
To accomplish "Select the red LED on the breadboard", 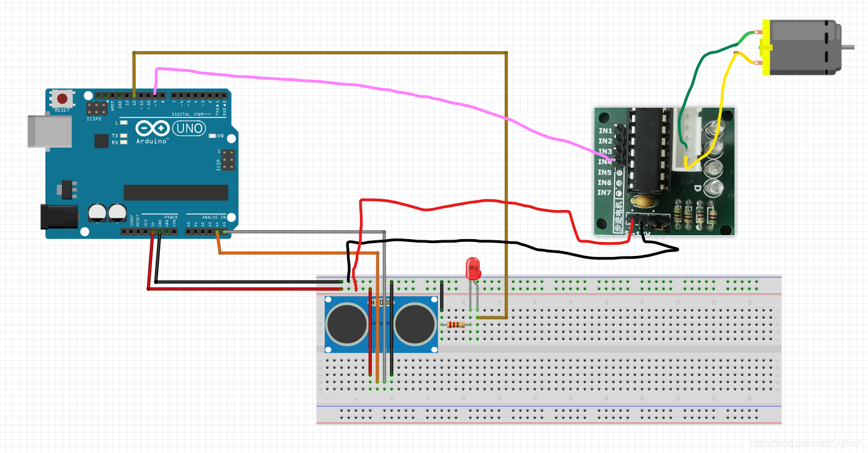I will pos(473,269).
